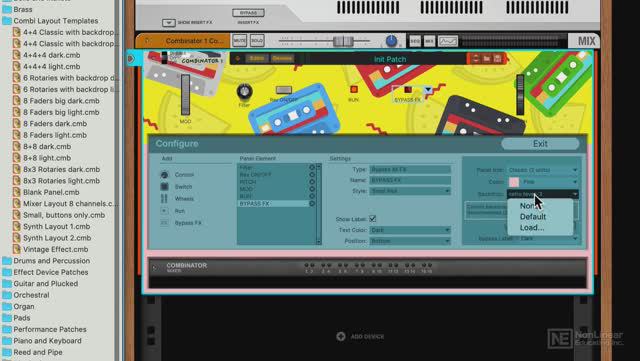The image size is (640, 361).
Task: Toggle the SOLO button on channel strip
Action: pos(257,41)
